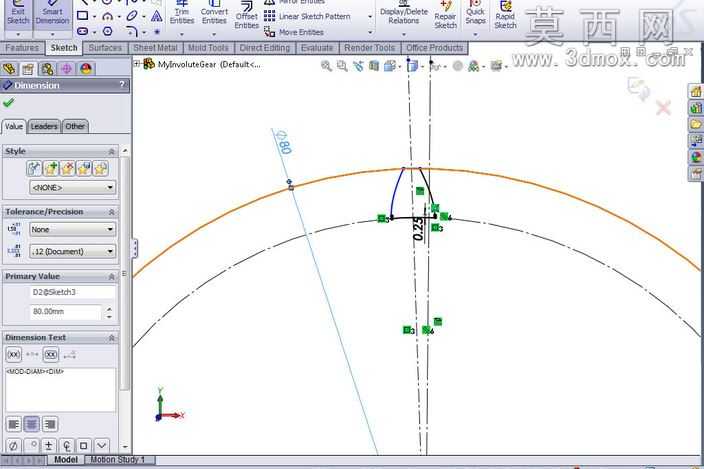Switch to the Surfaces ribbon tab
The image size is (704, 469).
(x=105, y=48)
